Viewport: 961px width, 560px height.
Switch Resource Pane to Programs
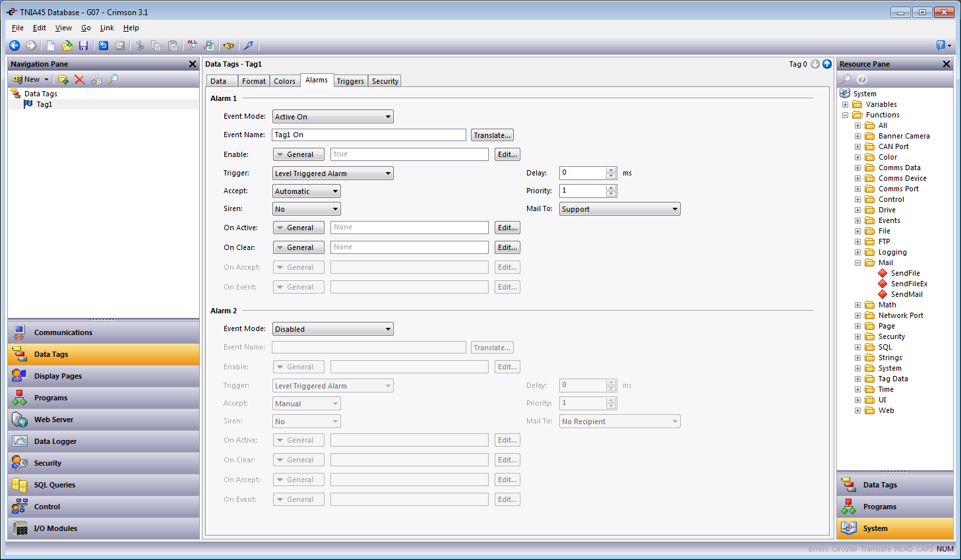point(895,507)
